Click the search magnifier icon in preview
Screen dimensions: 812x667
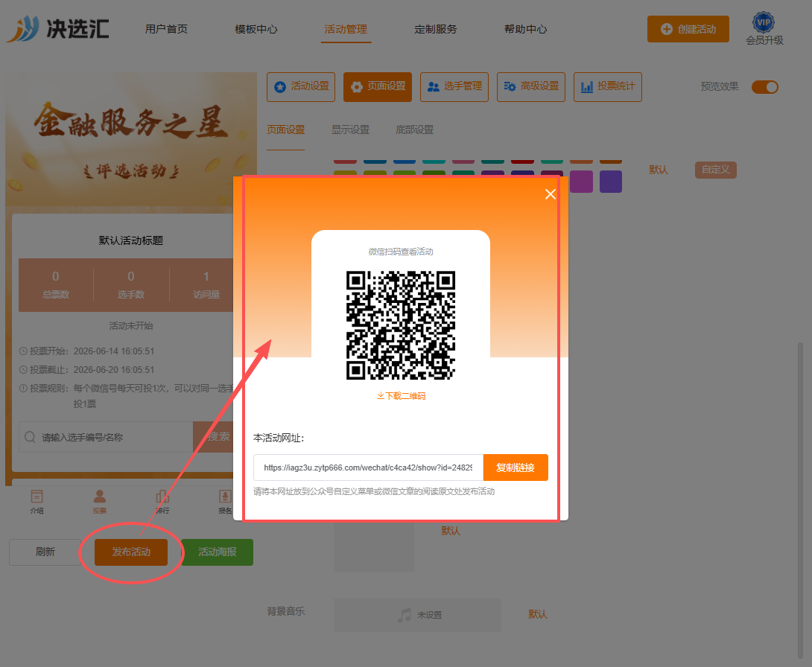tap(30, 437)
